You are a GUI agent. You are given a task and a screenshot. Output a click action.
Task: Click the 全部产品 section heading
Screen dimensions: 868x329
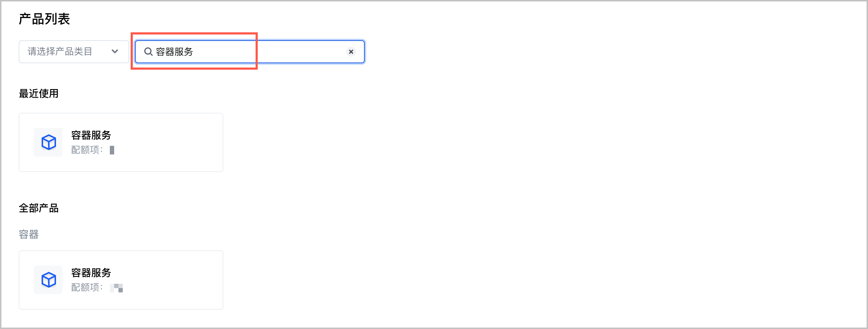[x=39, y=208]
